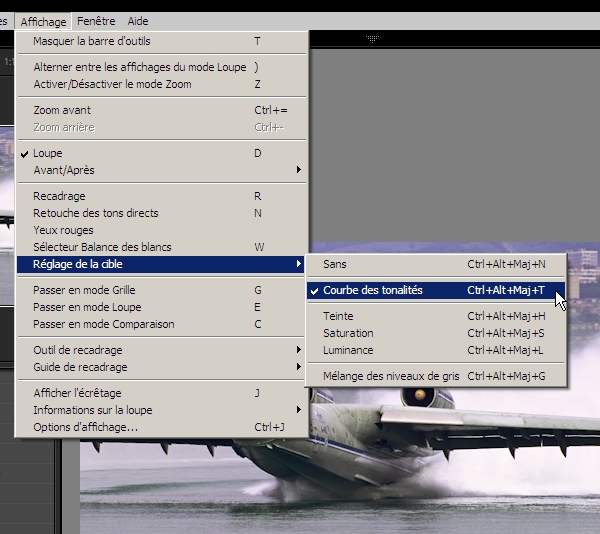600x534 pixels.
Task: Select Alterner entre les affichages du mode Loupe
Action: point(161,67)
